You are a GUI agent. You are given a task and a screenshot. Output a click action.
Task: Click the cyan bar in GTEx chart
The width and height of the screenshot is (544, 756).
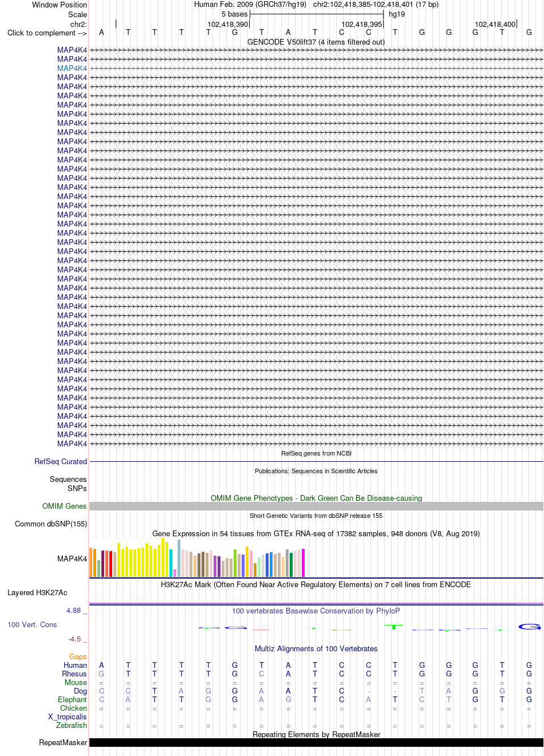click(171, 563)
